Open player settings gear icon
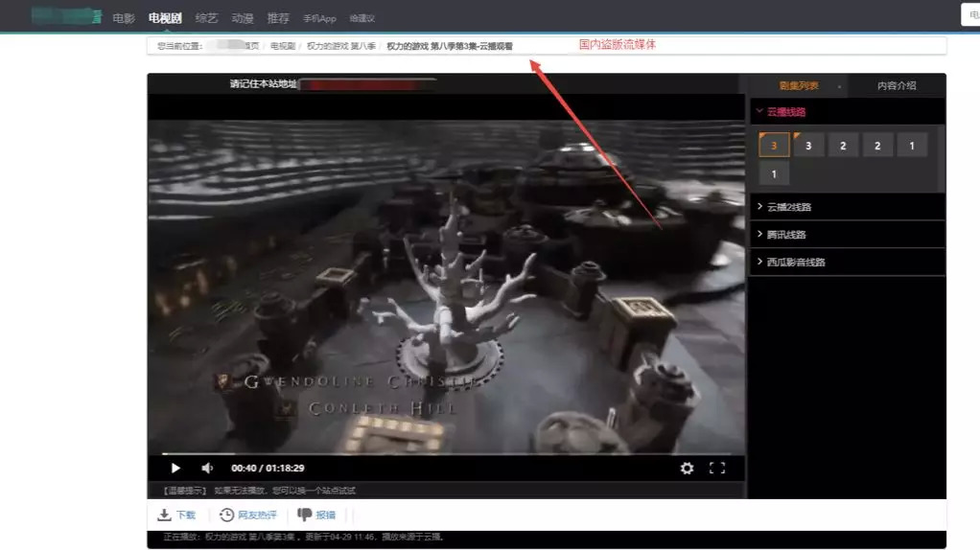 (687, 469)
